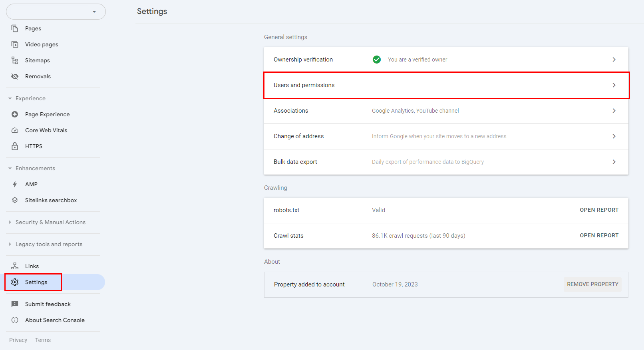This screenshot has width=644, height=350.
Task: Click the AMP lightning bolt icon
Action: (x=15, y=184)
